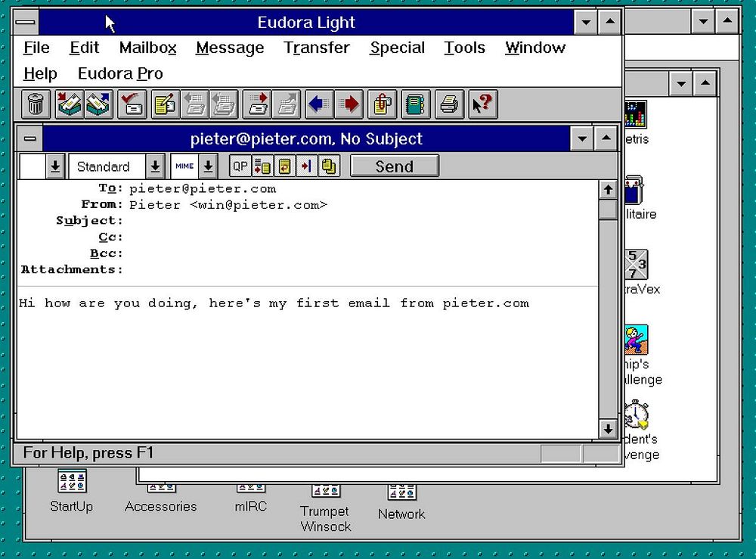Image resolution: width=756 pixels, height=559 pixels.
Task: Toggle the keep copies option button
Action: [329, 166]
